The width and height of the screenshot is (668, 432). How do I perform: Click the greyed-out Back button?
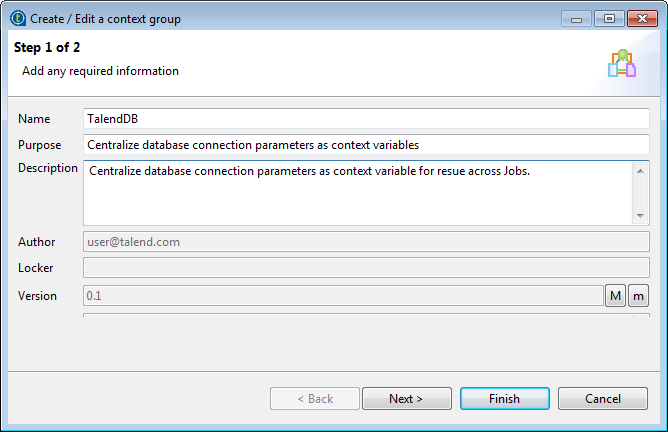click(315, 399)
